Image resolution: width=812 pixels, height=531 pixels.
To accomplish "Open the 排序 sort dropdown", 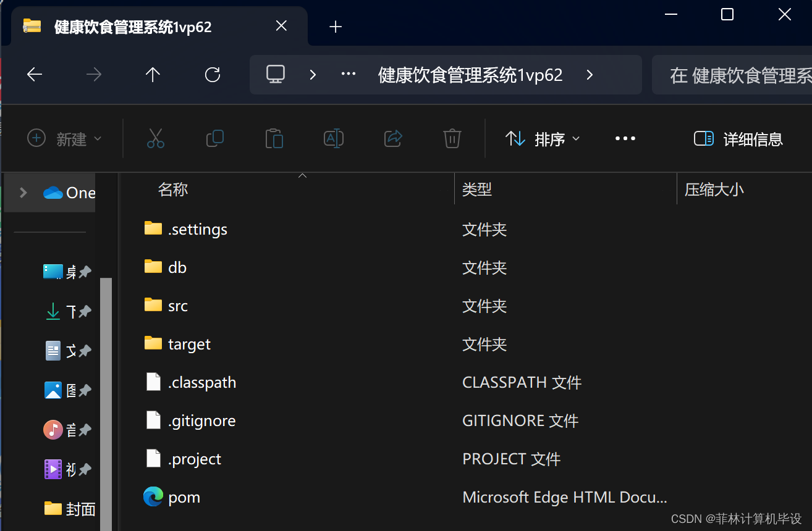I will [x=542, y=139].
